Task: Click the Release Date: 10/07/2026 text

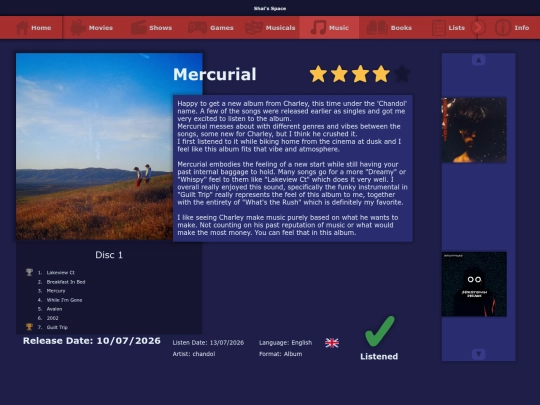Action: point(92,341)
